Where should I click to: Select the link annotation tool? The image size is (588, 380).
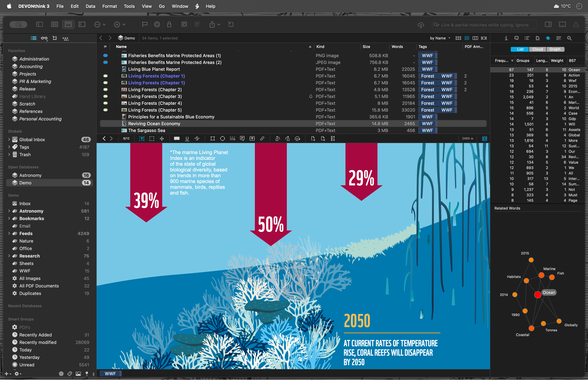(262, 139)
